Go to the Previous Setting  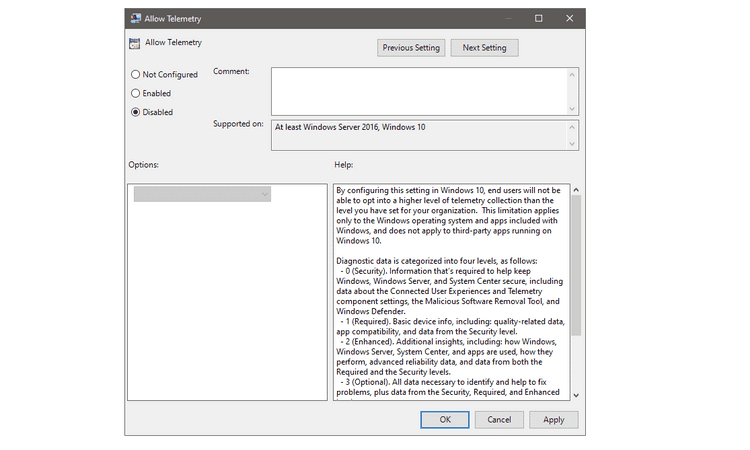(410, 47)
